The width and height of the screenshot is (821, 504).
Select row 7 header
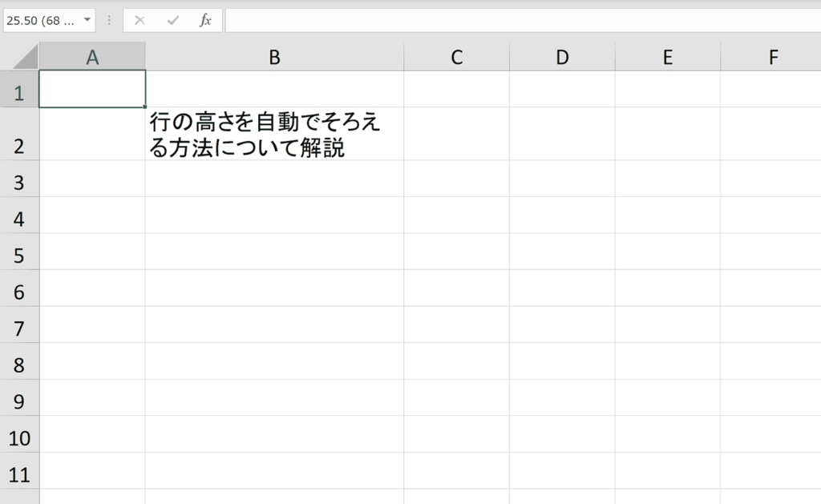coord(19,325)
